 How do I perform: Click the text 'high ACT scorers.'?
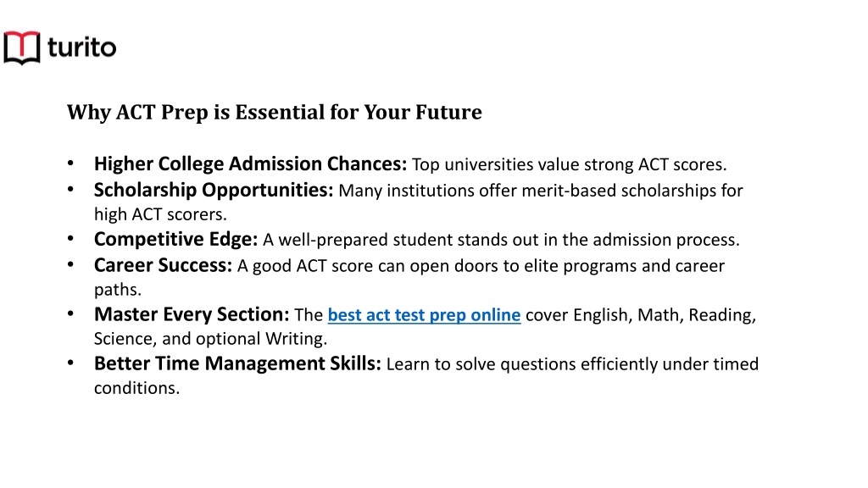click(160, 214)
